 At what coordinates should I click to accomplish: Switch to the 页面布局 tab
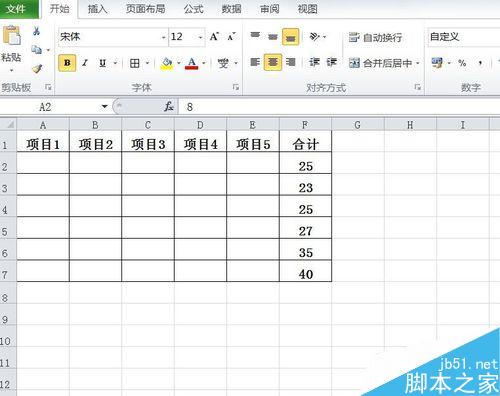[145, 9]
